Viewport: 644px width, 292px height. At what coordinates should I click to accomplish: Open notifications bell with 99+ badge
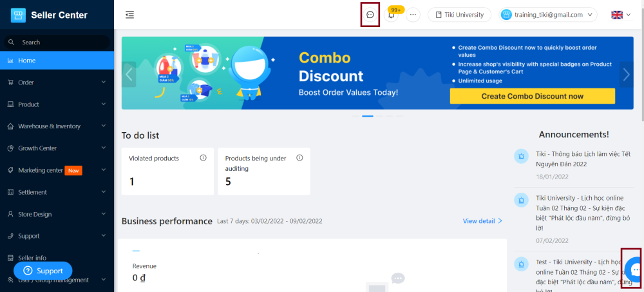(x=391, y=15)
